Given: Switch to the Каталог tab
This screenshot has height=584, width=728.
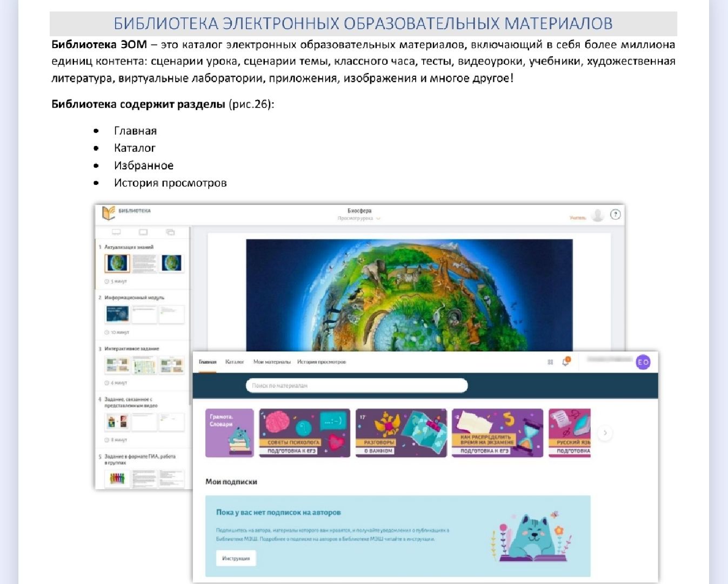Looking at the screenshot, I should [x=235, y=362].
